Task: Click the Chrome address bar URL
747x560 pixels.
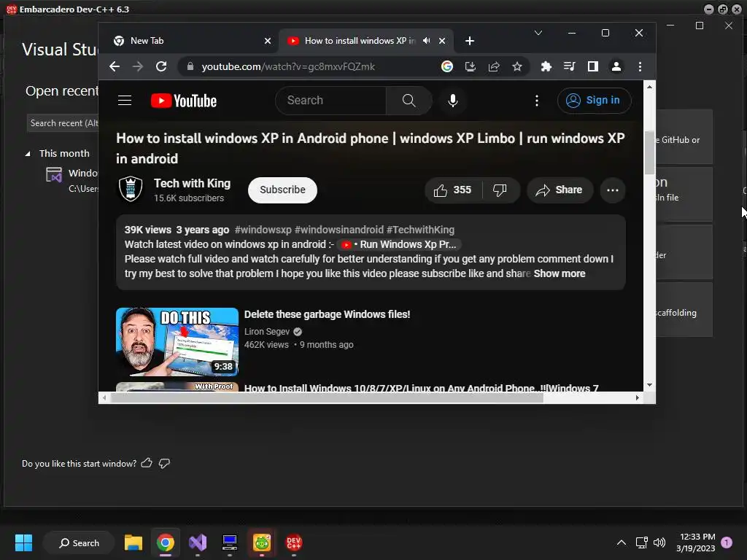Action: 288,66
